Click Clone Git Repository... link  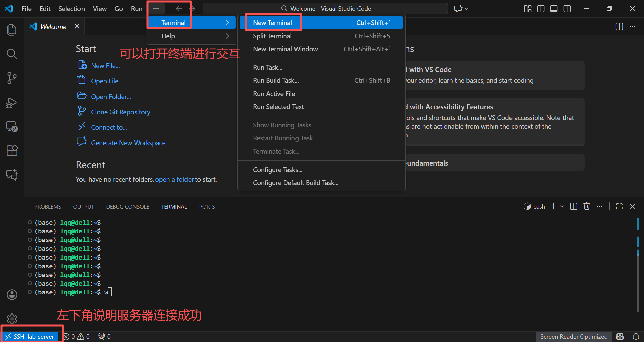(x=122, y=112)
